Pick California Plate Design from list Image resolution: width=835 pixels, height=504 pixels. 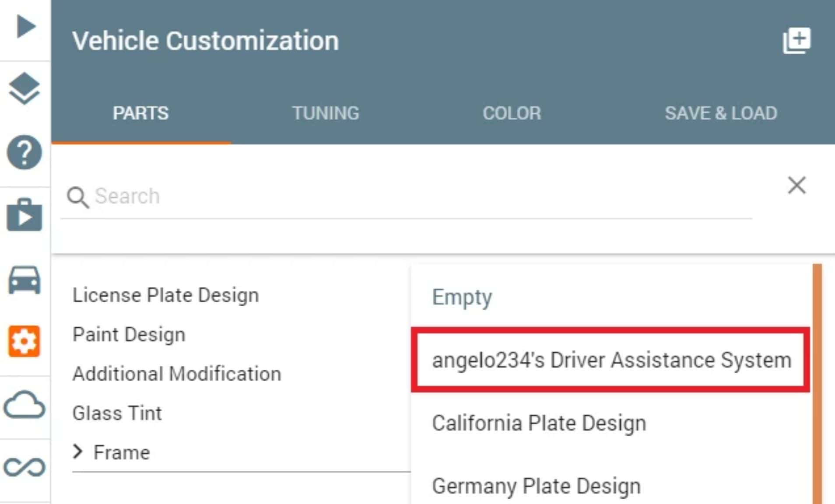[539, 423]
